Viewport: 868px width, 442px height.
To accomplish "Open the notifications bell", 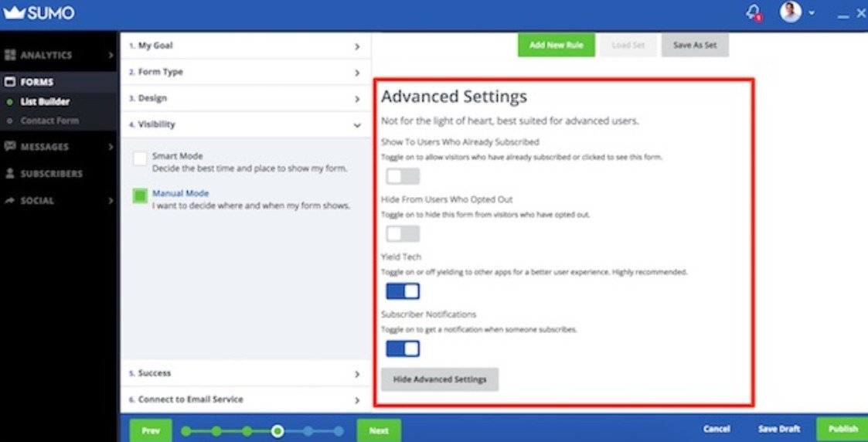I will click(x=753, y=13).
